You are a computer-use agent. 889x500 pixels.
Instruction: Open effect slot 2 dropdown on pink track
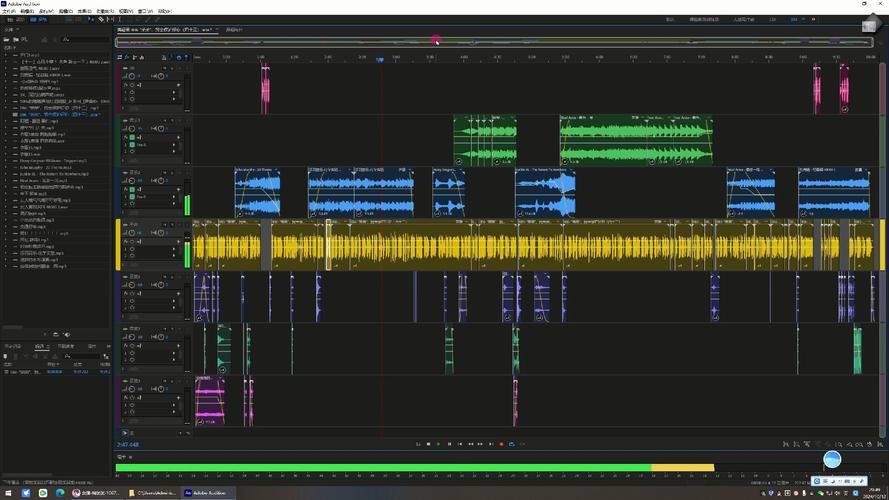tap(174, 99)
